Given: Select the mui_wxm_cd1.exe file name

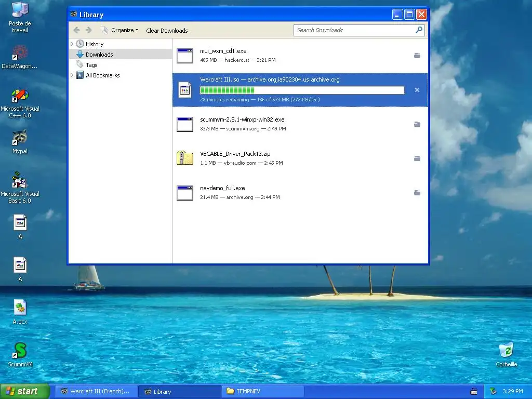Looking at the screenshot, I should [x=223, y=51].
